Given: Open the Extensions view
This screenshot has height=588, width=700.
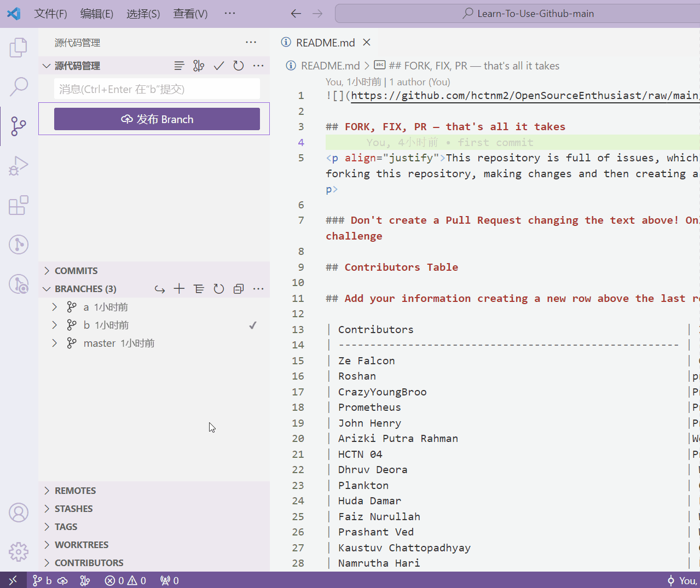Looking at the screenshot, I should [19, 205].
